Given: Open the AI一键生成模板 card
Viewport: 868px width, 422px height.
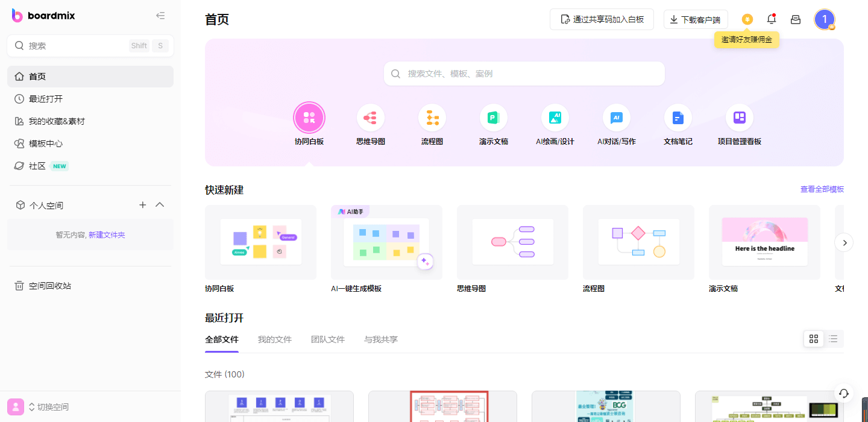Looking at the screenshot, I should [386, 242].
